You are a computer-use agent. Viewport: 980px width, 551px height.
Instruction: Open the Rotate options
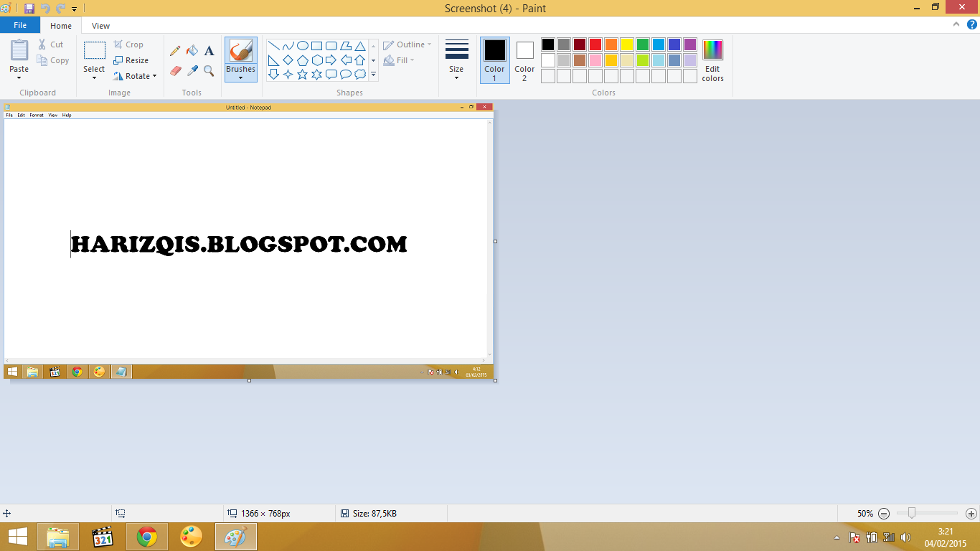[136, 75]
